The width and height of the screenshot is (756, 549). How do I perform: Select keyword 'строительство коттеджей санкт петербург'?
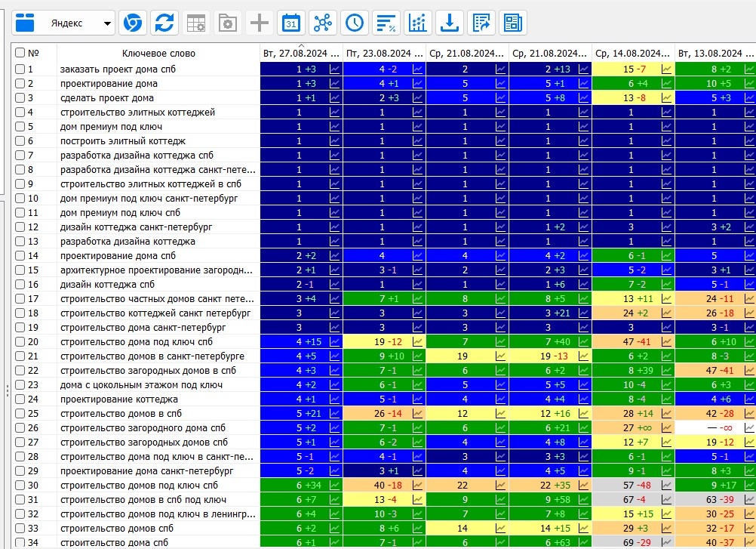pos(155,313)
